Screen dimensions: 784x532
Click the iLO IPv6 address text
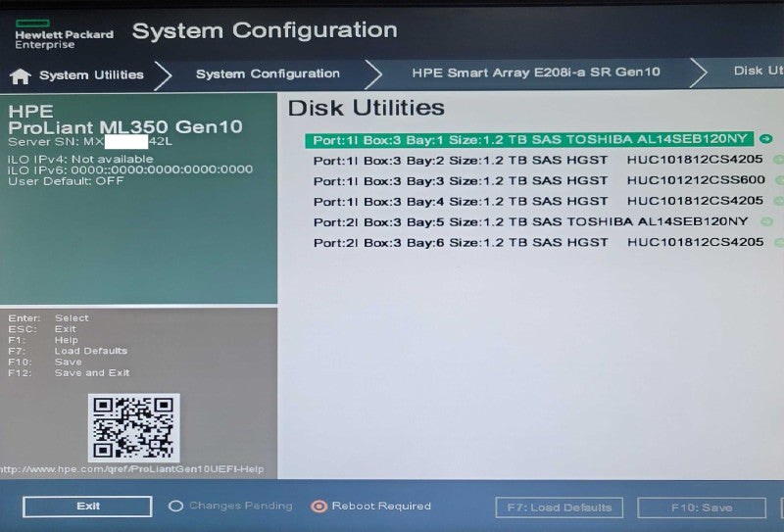[130, 169]
